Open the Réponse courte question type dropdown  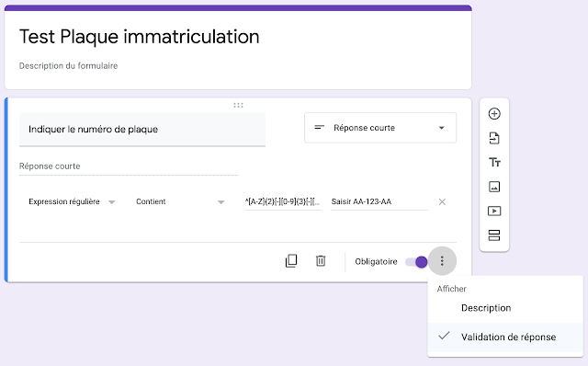[380, 128]
